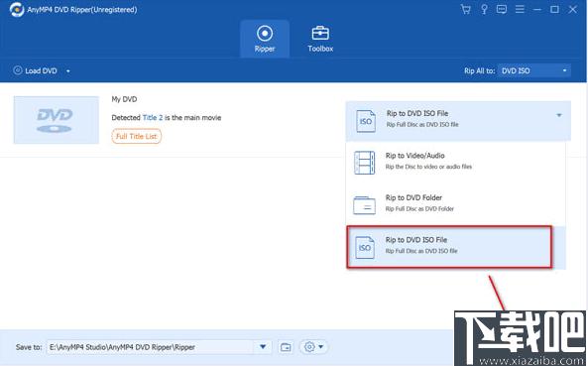Open the feedback message icon
The height and width of the screenshot is (366, 588).
[502, 9]
